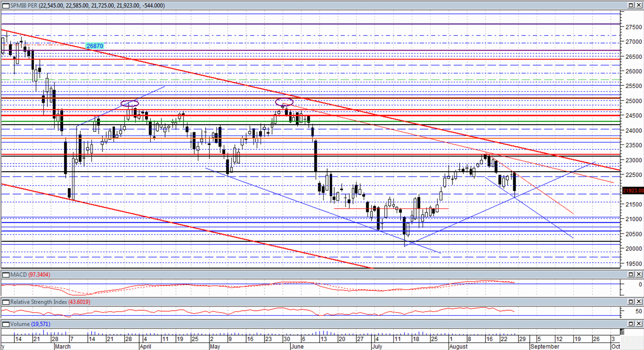Close the SPMIB PER price panel
644x350 pixels.
(x=639, y=5)
